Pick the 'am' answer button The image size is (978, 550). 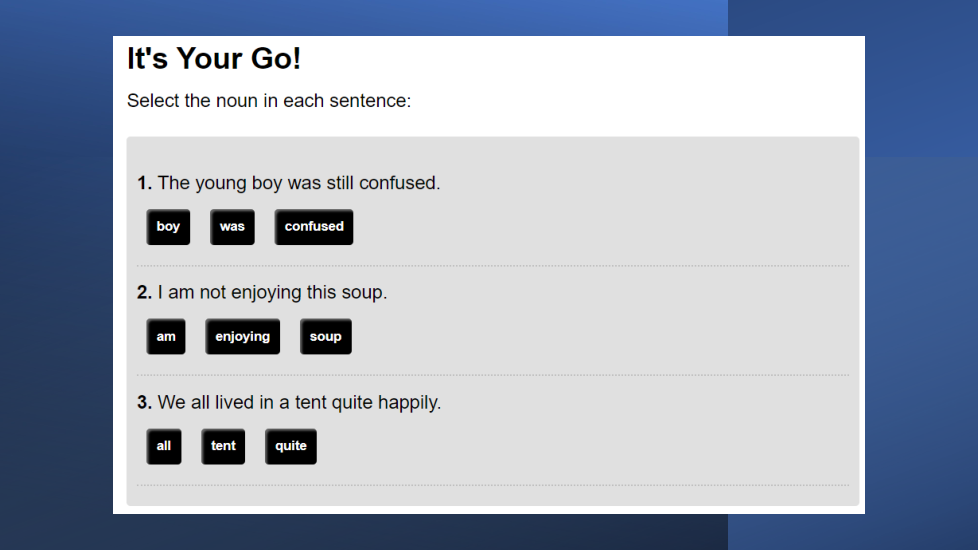166,337
